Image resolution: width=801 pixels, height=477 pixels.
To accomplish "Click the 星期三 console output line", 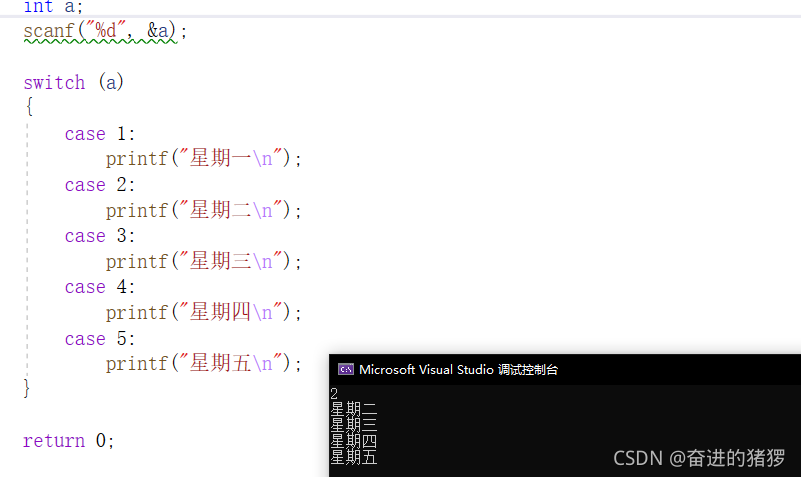I will (x=354, y=425).
